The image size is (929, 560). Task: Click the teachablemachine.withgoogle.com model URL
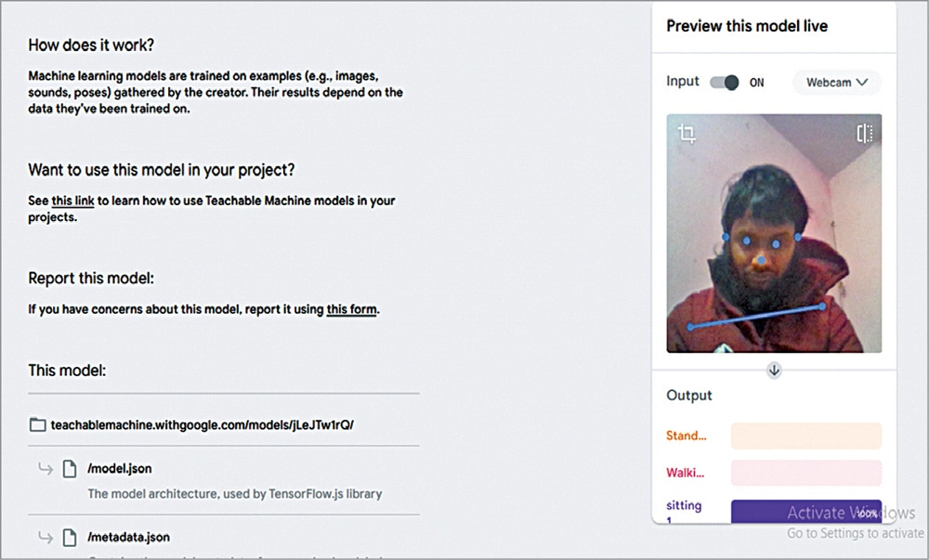coord(202,424)
